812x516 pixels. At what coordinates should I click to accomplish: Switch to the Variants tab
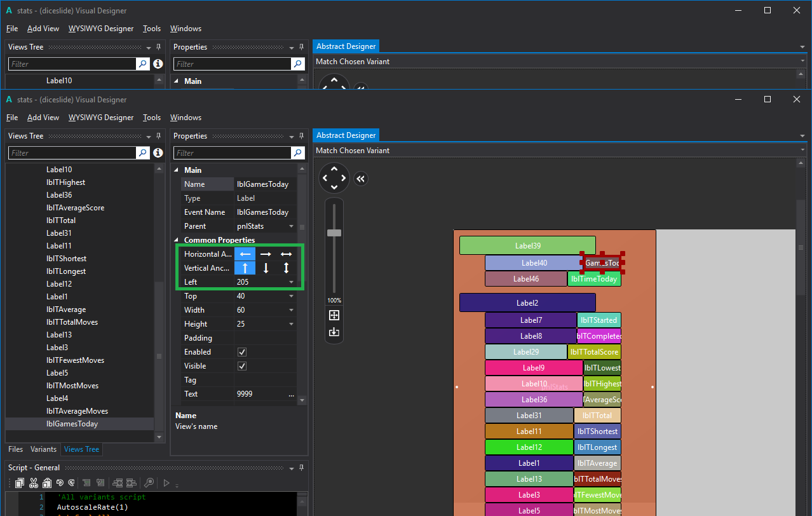[43, 449]
